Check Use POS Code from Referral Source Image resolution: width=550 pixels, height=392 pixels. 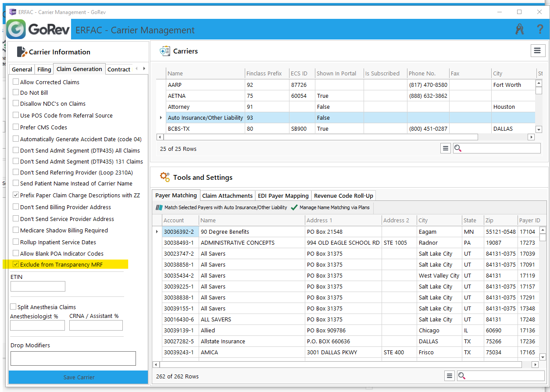(16, 115)
